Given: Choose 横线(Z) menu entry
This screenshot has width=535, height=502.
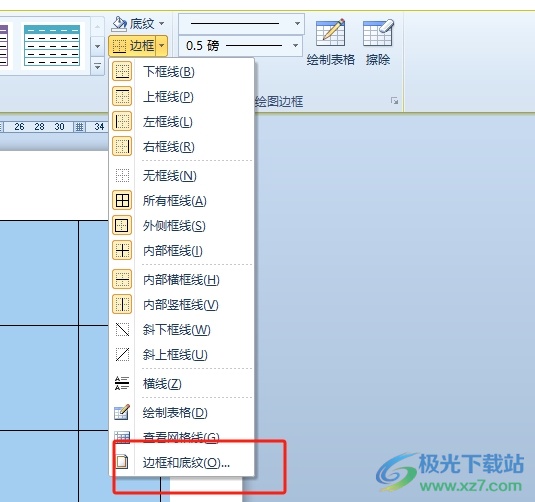Looking at the screenshot, I should point(182,383).
